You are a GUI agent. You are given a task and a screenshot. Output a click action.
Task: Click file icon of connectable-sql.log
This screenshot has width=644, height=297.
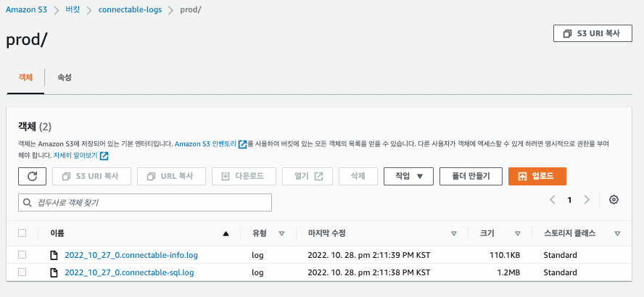(x=54, y=272)
